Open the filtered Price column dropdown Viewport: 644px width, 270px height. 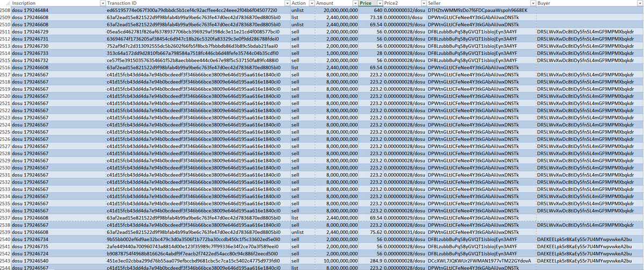[x=380, y=3]
